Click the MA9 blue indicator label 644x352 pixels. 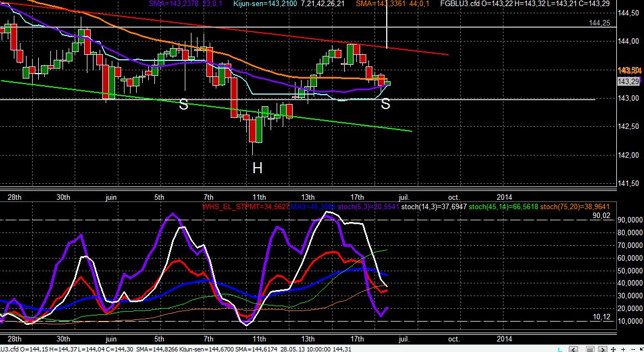coord(313,206)
